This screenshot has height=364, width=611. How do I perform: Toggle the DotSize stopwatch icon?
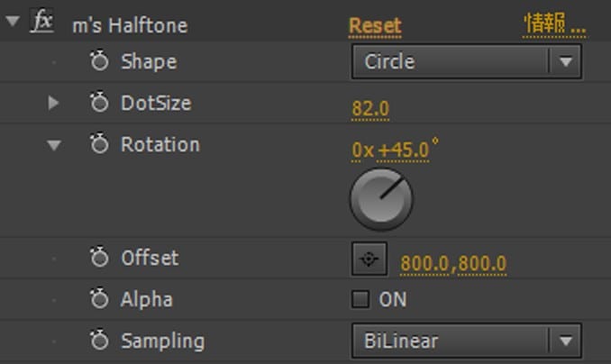point(99,104)
